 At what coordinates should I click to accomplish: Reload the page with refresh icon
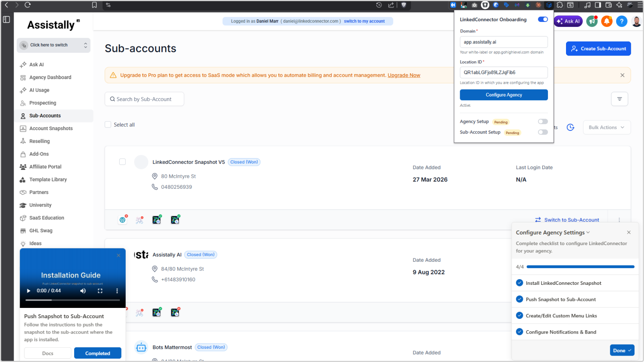coord(27,5)
